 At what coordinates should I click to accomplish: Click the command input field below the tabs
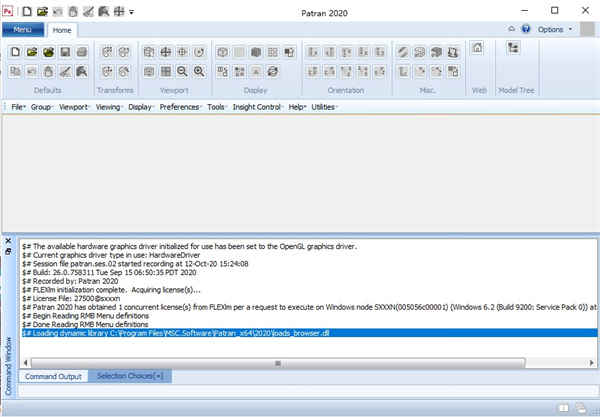(308, 391)
